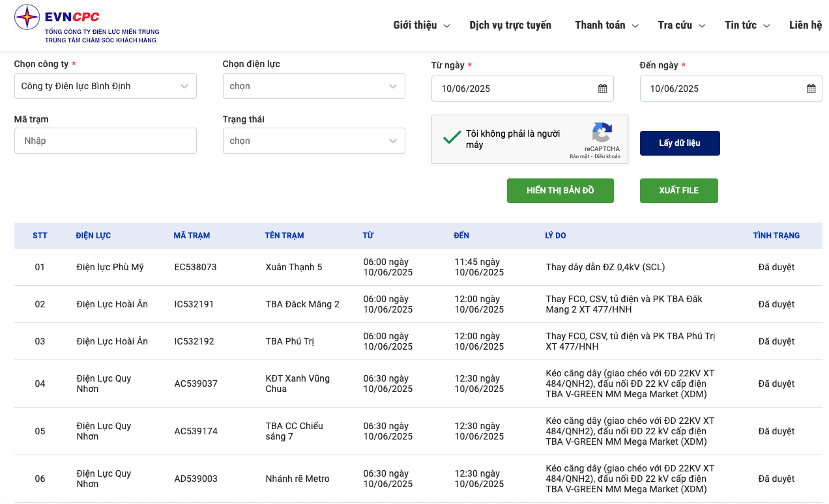Expand the Tin tức menu
The image size is (829, 504).
pos(747,25)
